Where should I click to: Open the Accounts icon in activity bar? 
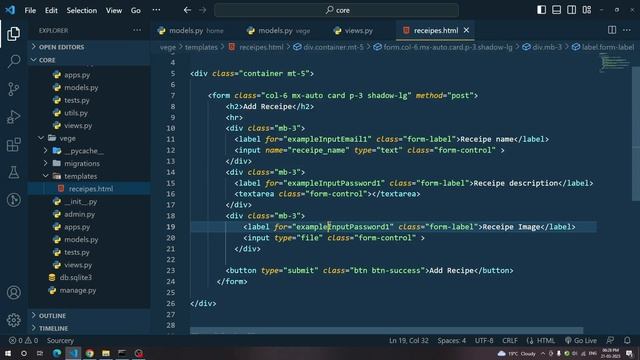coord(13,292)
